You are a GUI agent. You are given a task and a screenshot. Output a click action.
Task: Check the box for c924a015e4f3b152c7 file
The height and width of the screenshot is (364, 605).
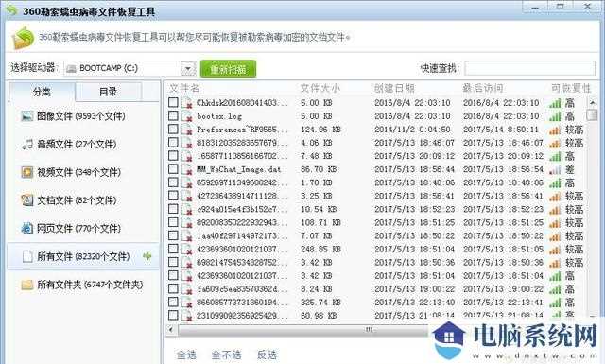click(173, 209)
